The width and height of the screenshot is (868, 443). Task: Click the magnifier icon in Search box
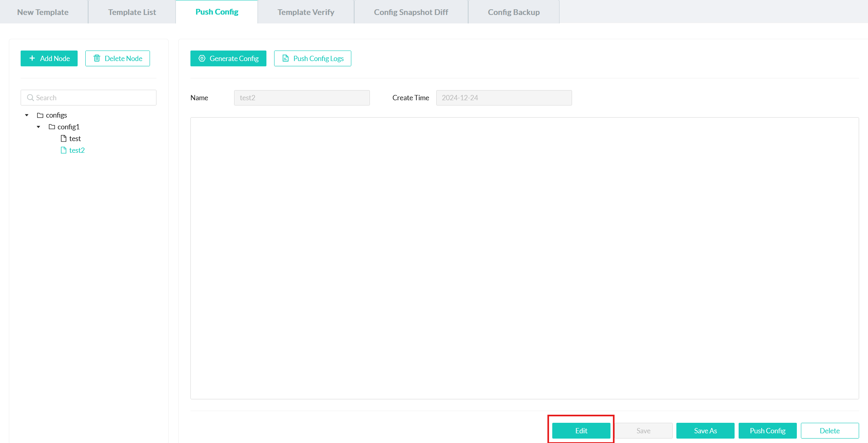(x=30, y=97)
